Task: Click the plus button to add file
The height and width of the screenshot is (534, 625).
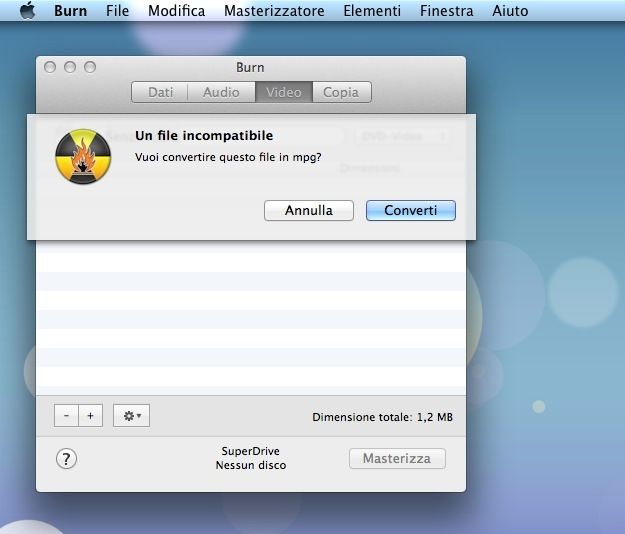Action: tap(90, 416)
